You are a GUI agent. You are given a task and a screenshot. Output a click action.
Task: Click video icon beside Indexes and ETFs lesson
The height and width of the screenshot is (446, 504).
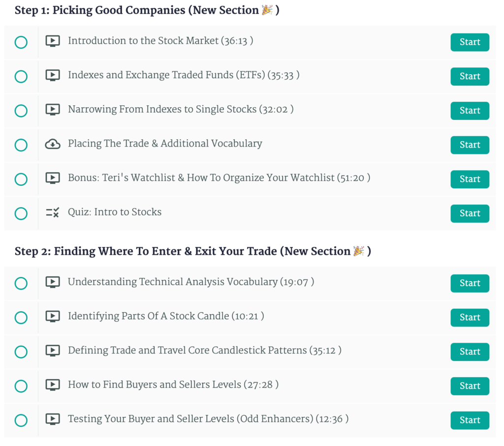[53, 76]
